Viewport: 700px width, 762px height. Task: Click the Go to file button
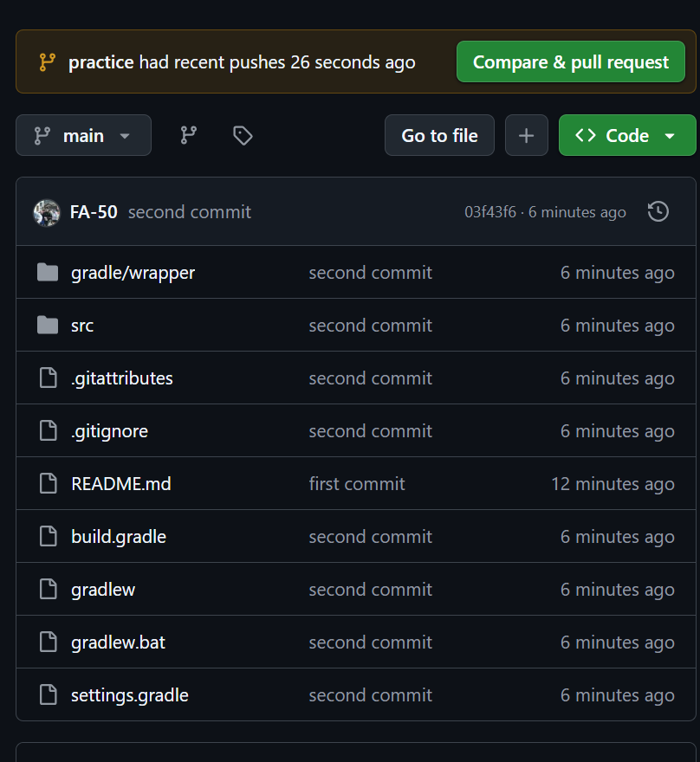pos(439,135)
